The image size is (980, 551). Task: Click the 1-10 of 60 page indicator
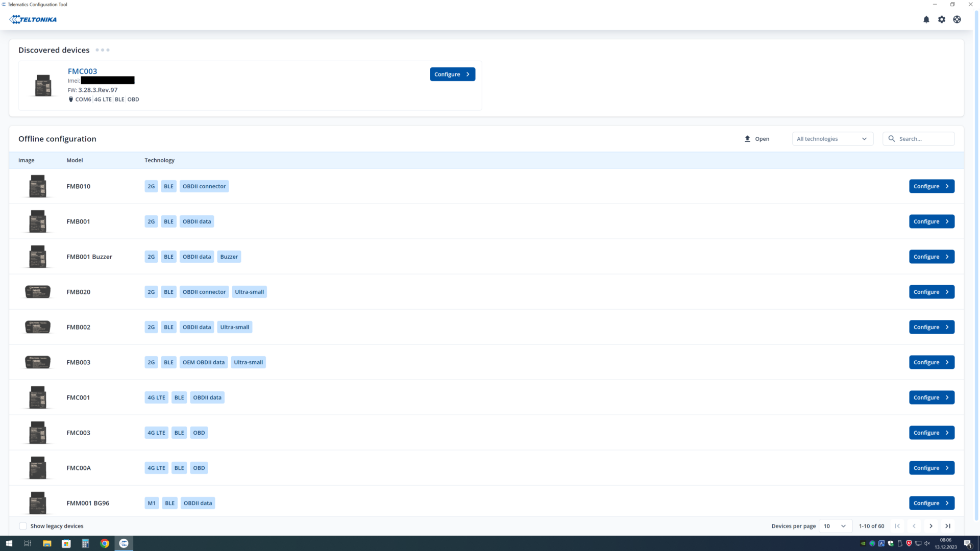[x=871, y=526]
